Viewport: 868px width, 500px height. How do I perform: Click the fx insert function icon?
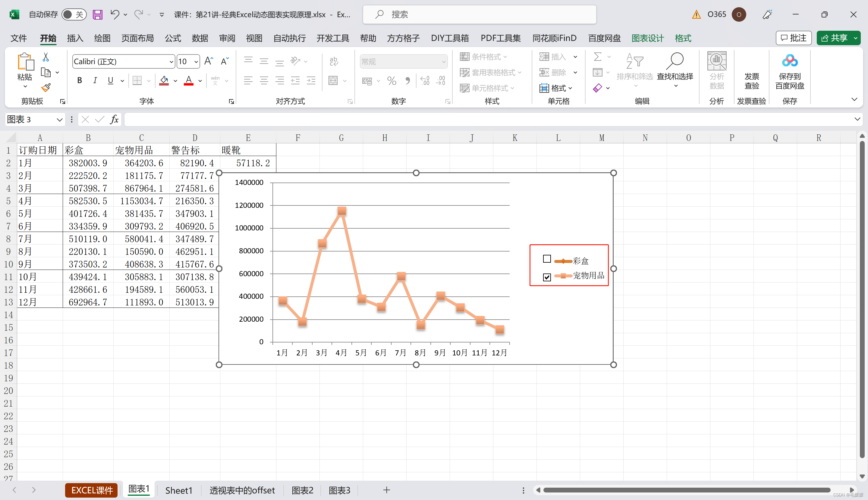(114, 120)
